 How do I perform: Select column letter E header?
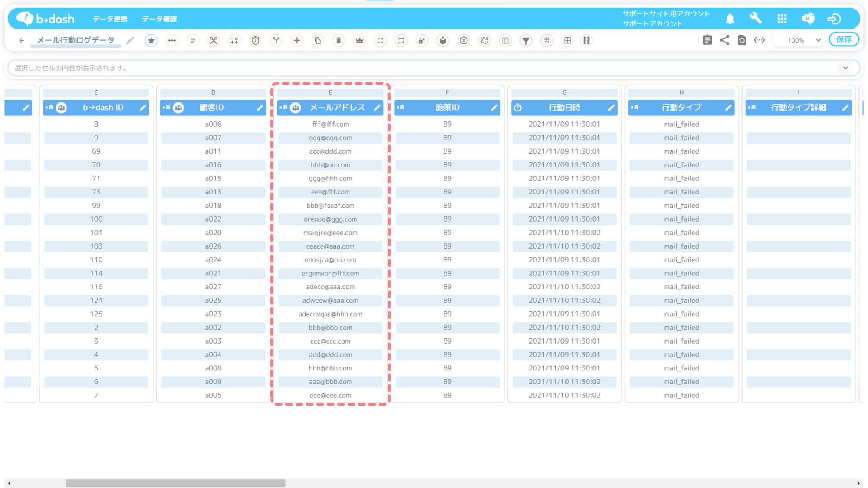point(330,92)
